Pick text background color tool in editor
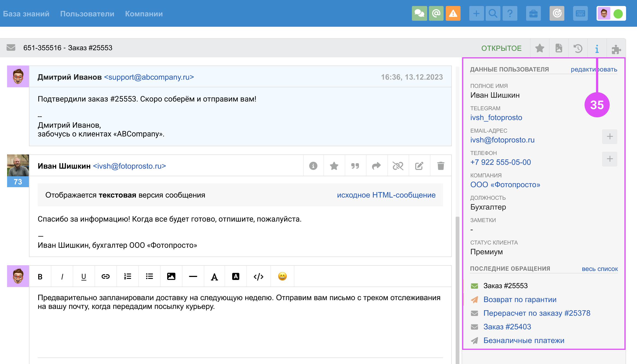The width and height of the screenshot is (637, 364). [x=235, y=276]
